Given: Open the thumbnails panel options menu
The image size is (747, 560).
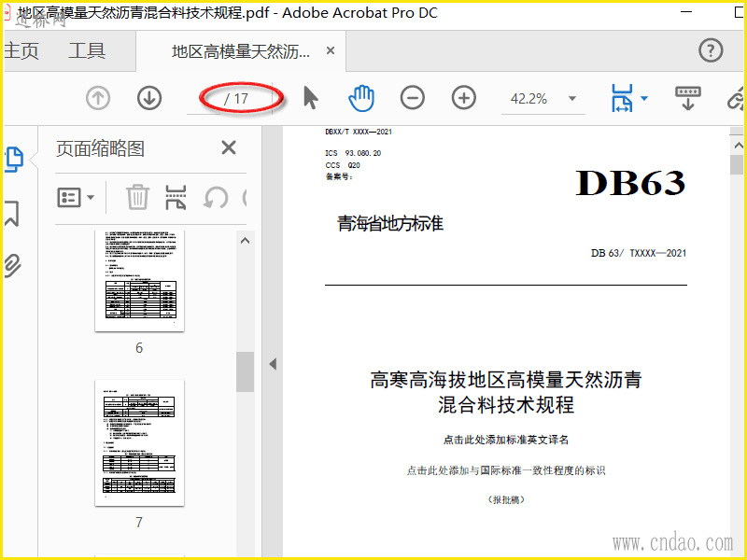Looking at the screenshot, I should [76, 197].
